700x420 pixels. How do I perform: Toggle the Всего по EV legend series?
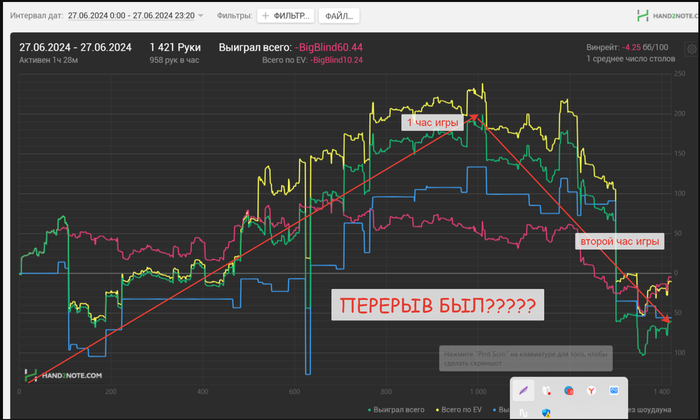[x=458, y=409]
